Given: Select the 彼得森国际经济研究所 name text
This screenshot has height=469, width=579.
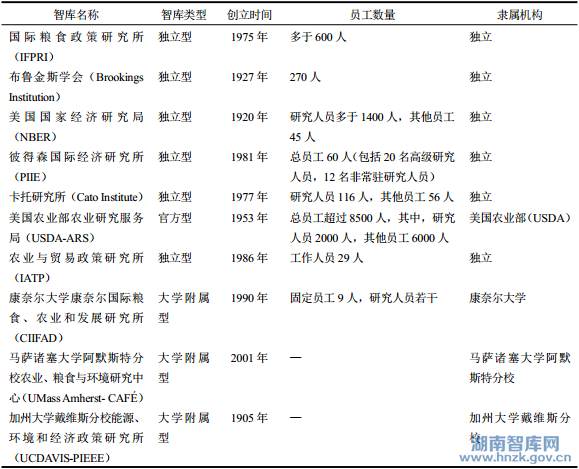Looking at the screenshot, I should click(x=76, y=157).
